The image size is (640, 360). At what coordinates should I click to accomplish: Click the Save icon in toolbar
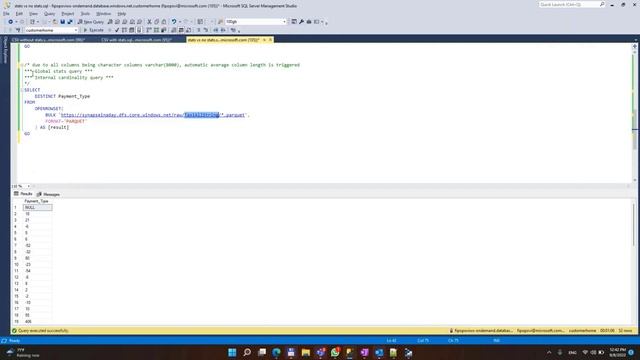coord(62,22)
